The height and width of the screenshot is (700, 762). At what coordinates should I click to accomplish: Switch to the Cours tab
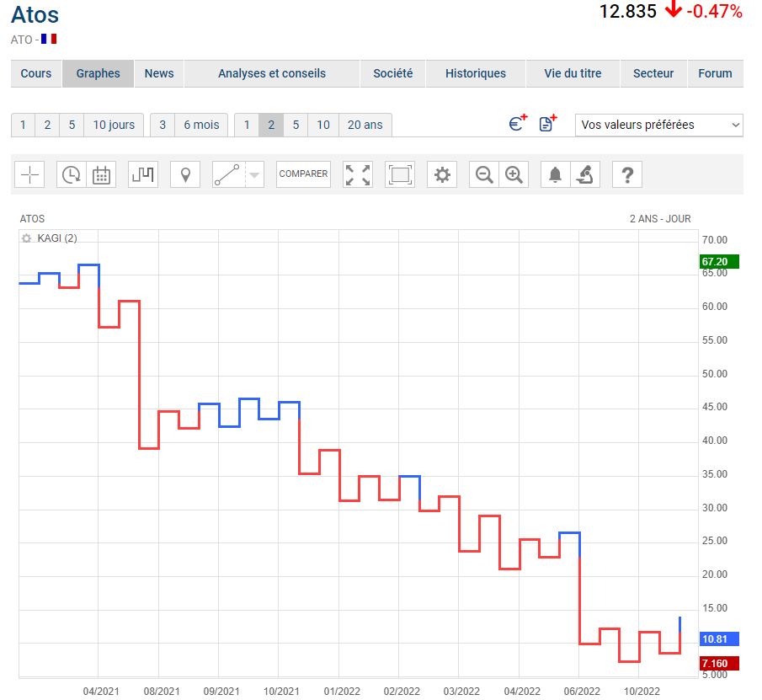pyautogui.click(x=36, y=73)
